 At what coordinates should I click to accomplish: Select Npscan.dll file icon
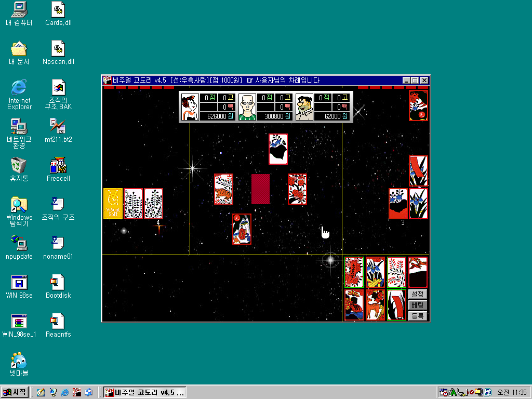[x=58, y=52]
